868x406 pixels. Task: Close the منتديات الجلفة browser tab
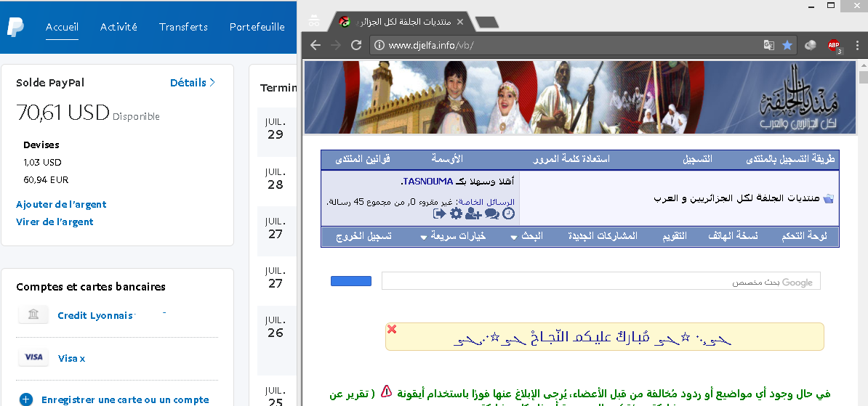point(459,22)
